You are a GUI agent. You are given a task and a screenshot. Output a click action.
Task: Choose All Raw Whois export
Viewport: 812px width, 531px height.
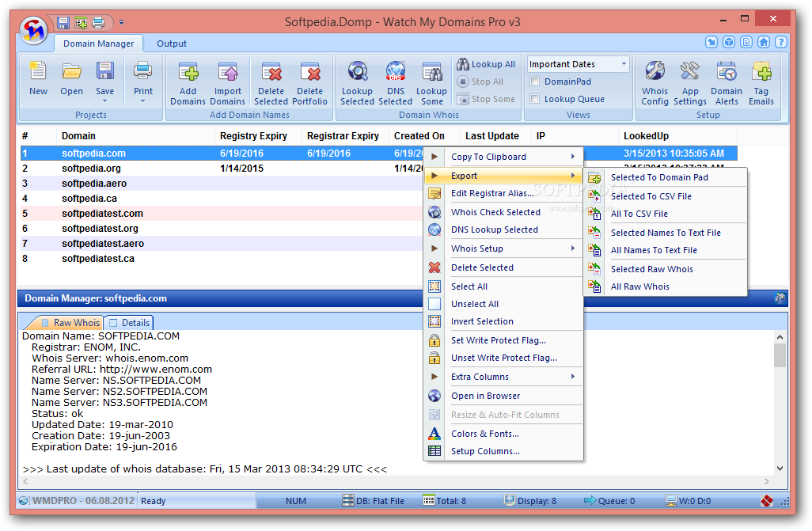tap(666, 286)
